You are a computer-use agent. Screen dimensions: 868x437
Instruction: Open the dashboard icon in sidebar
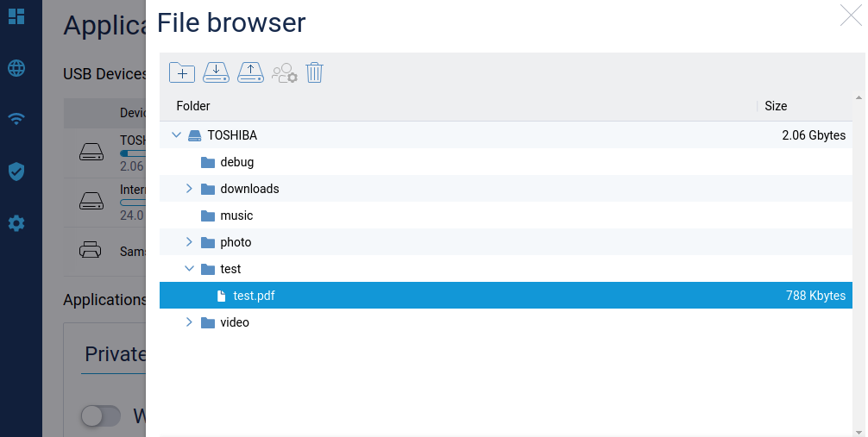click(16, 16)
